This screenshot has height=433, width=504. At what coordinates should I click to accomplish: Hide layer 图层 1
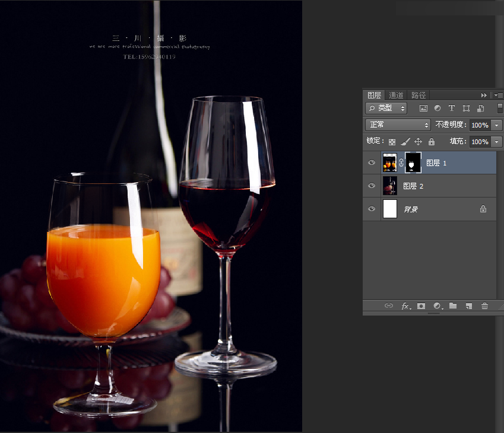point(371,162)
